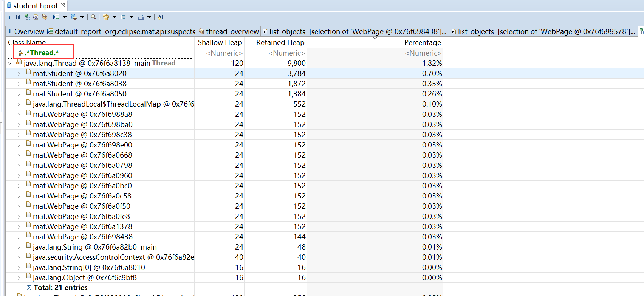Expand mat.Student @ 0x76f6a8020 row
Viewport: 644px width, 296px height.
pos(19,74)
